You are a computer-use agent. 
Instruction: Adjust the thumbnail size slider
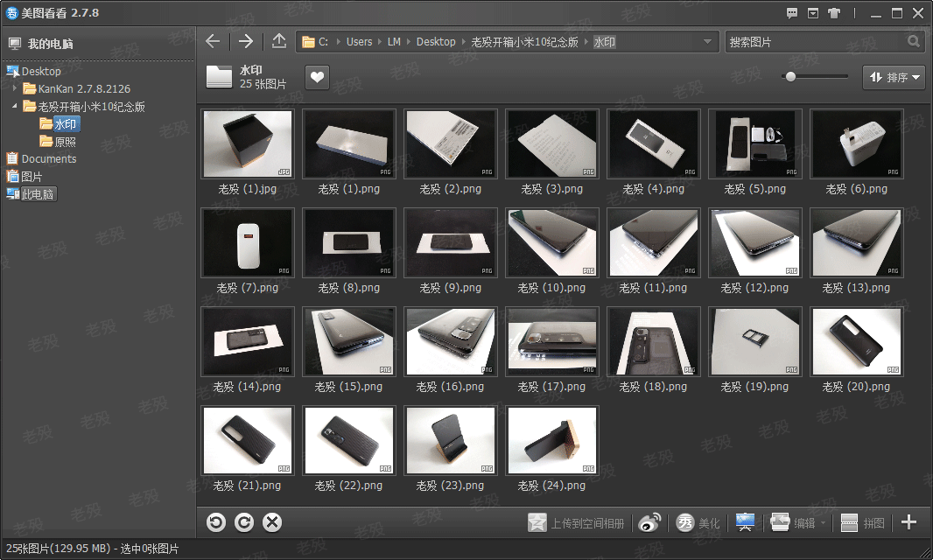(790, 76)
